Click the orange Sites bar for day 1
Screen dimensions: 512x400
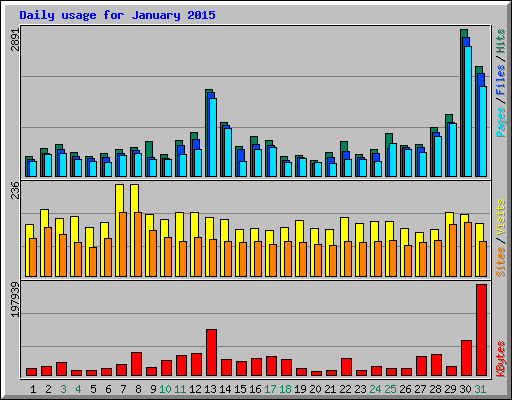pyautogui.click(x=33, y=257)
